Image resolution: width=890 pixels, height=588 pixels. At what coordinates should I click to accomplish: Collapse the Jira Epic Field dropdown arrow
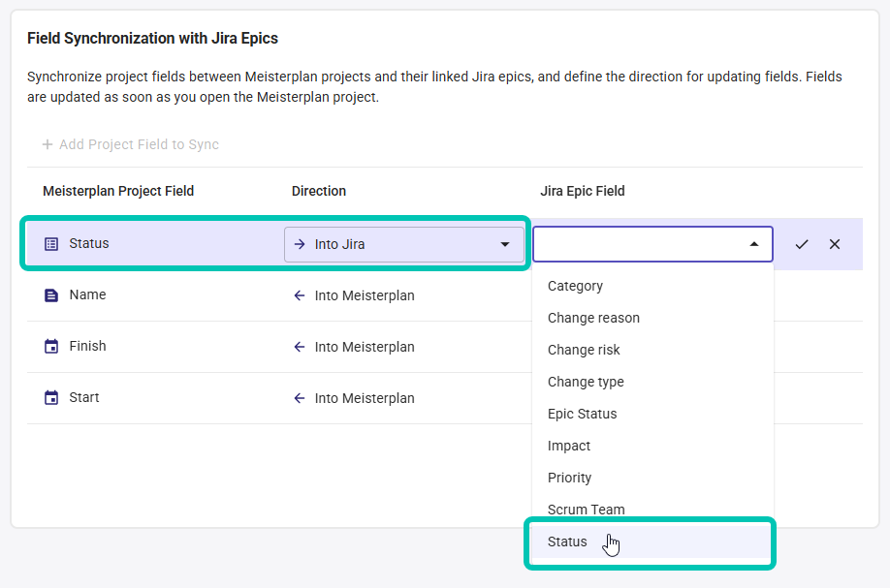point(753,244)
